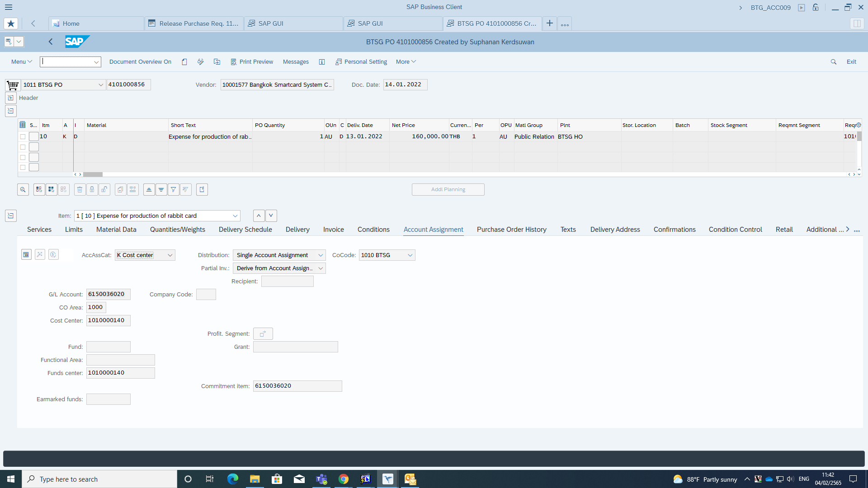The height and width of the screenshot is (488, 868).
Task: Expand the Distribution Single Account Assignment dropdown
Action: coord(321,255)
